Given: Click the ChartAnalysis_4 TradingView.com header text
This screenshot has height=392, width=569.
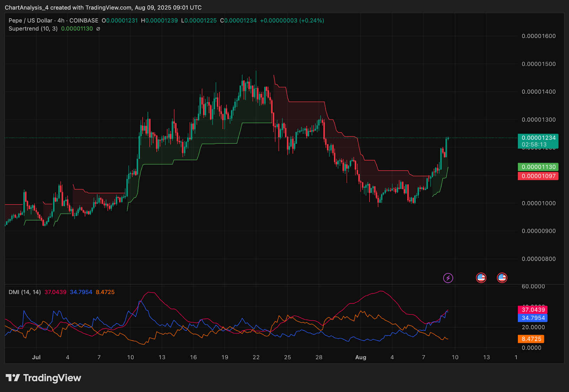Looking at the screenshot, I should 103,7.
